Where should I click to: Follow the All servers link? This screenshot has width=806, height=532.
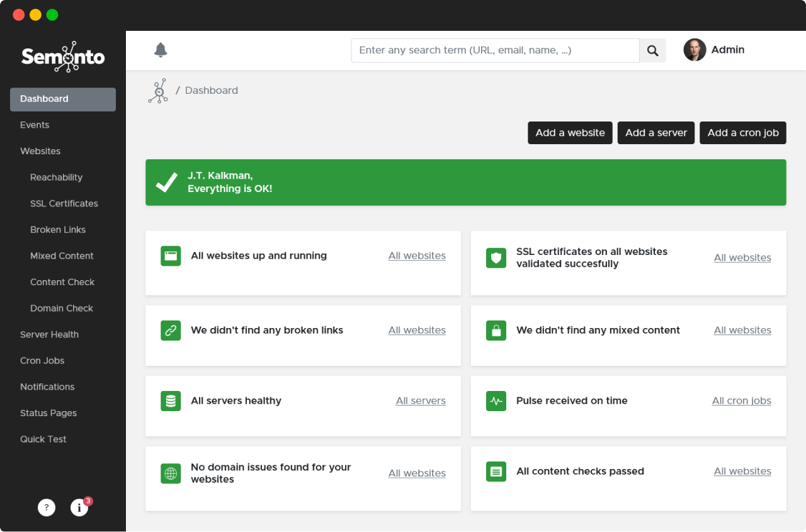(421, 401)
